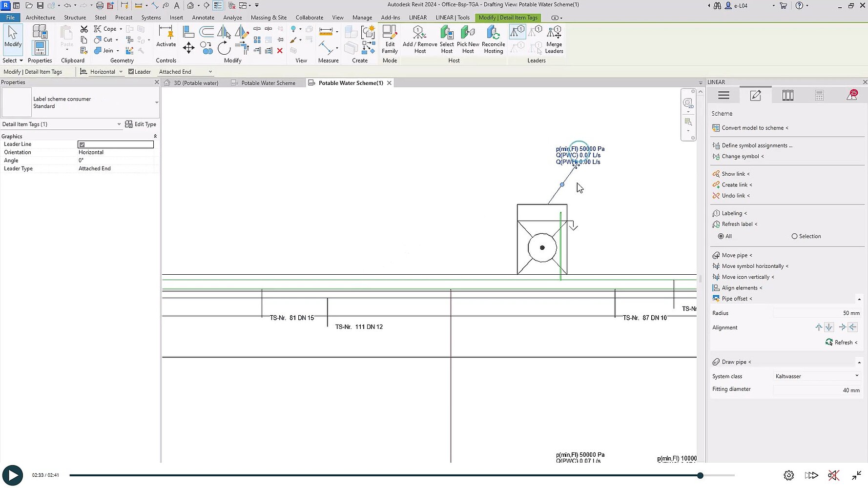This screenshot has height=488, width=868.
Task: Click Convert model to scheme
Action: click(752, 128)
